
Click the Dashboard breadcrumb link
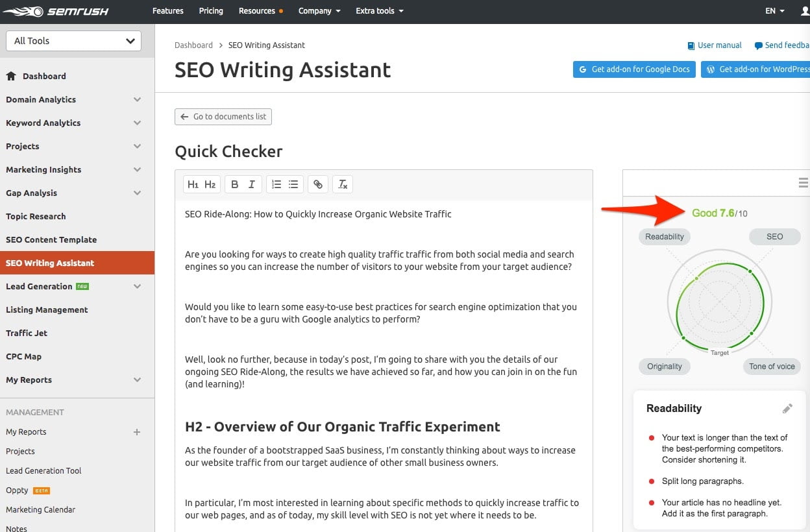pyautogui.click(x=193, y=45)
